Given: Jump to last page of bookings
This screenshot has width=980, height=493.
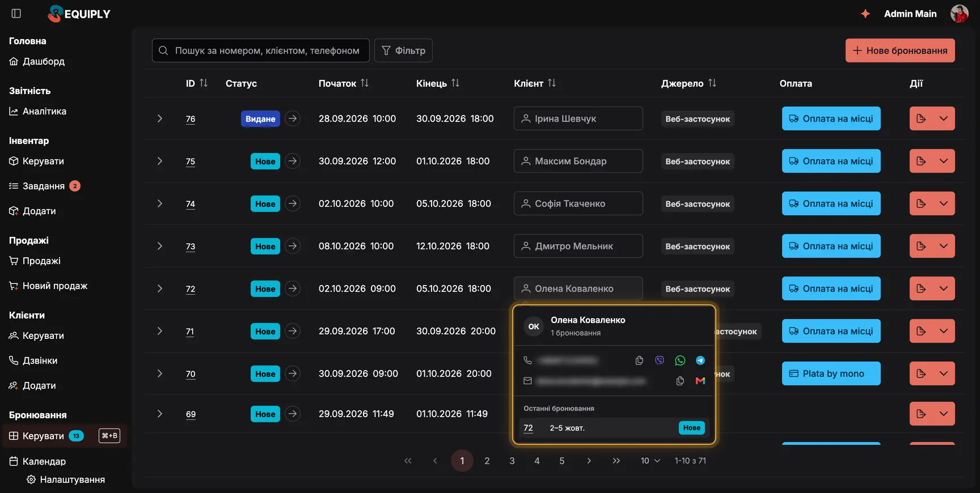Looking at the screenshot, I should click(616, 461).
